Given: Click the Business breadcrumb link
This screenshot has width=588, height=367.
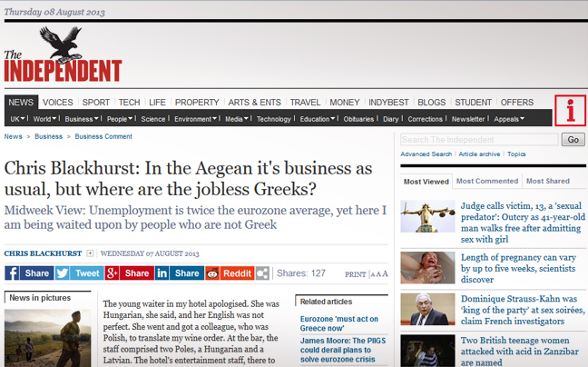Looking at the screenshot, I should (49, 136).
